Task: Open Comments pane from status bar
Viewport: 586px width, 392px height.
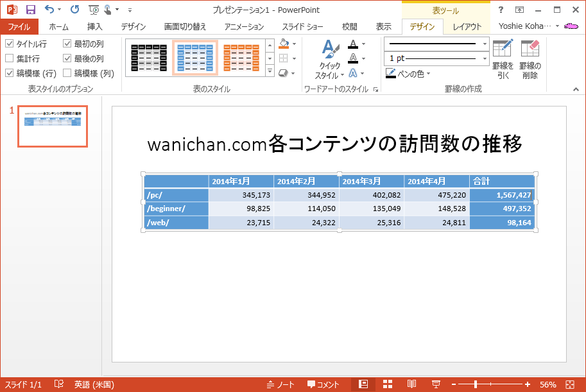Action: pos(323,384)
